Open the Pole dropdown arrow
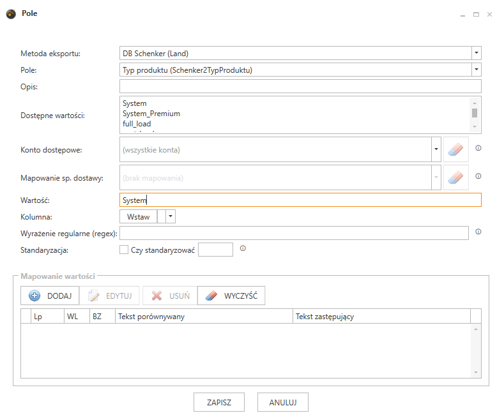504x420 pixels. (477, 70)
